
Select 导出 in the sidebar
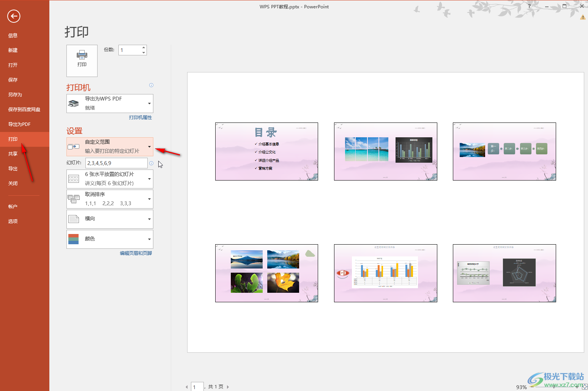pos(25,168)
